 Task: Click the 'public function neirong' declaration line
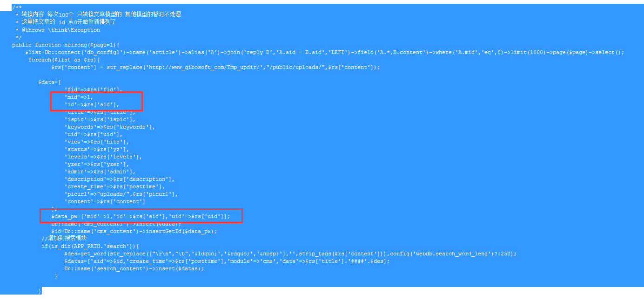[x=66, y=45]
